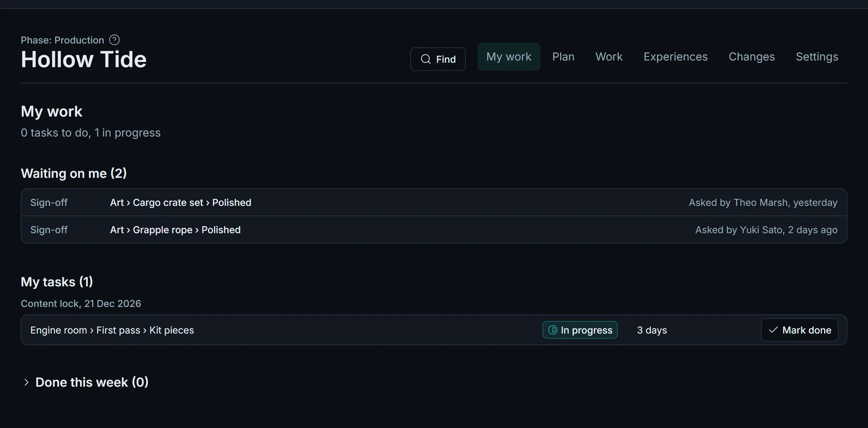The width and height of the screenshot is (868, 428).
Task: Open the Experiences tab
Action: coord(675,57)
